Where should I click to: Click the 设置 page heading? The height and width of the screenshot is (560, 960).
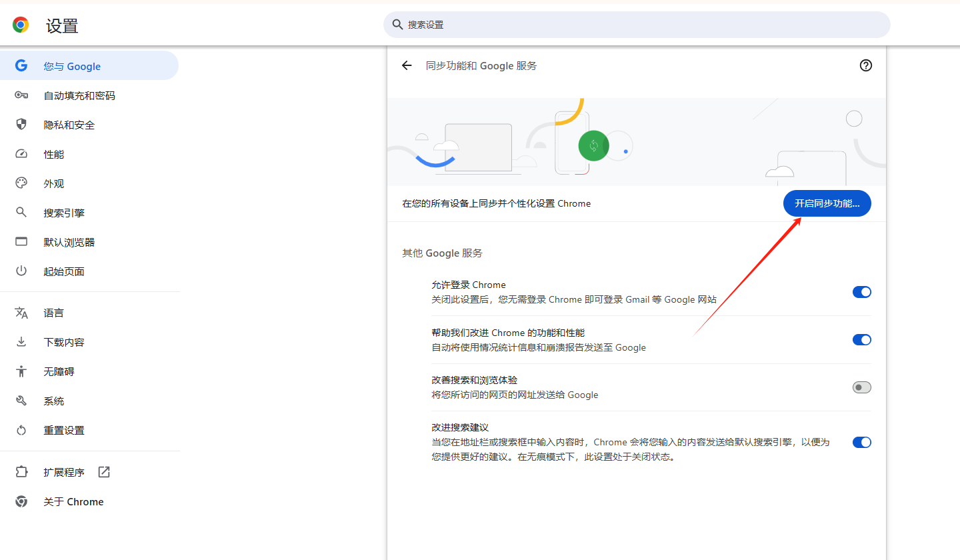point(62,26)
